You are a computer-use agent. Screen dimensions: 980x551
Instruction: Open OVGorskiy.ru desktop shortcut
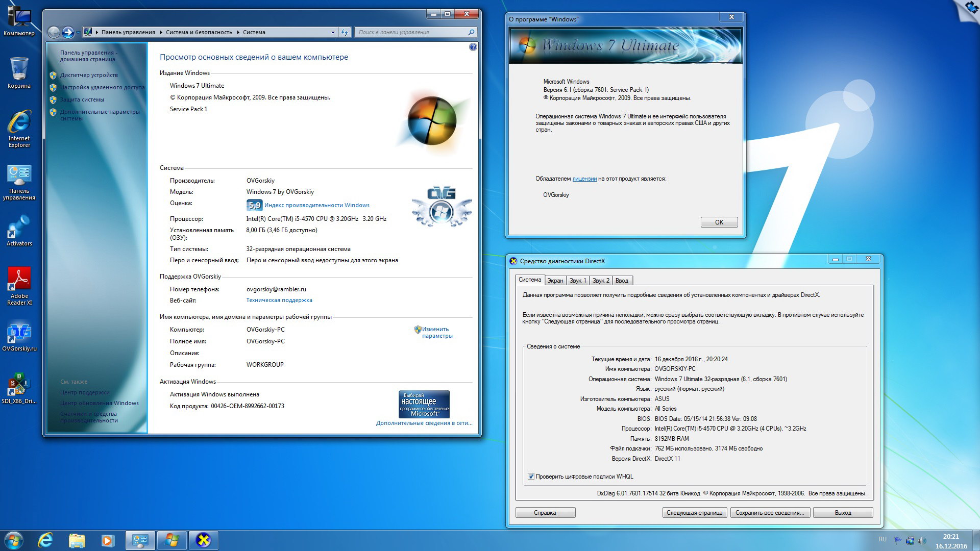point(19,337)
